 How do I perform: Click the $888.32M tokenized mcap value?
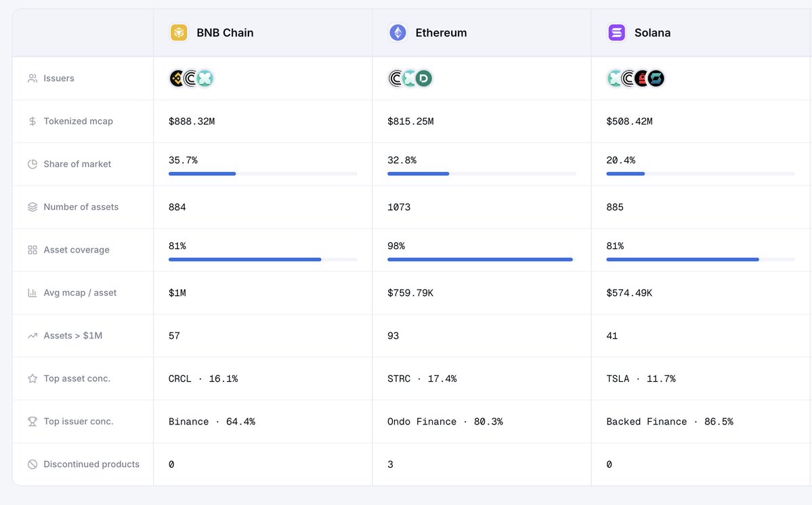(x=192, y=121)
